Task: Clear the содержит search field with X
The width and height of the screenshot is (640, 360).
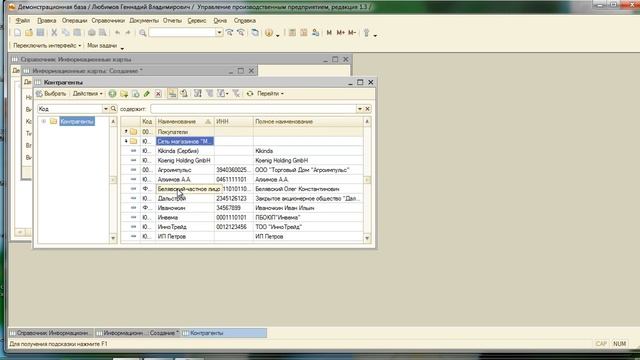Action: tap(367, 109)
